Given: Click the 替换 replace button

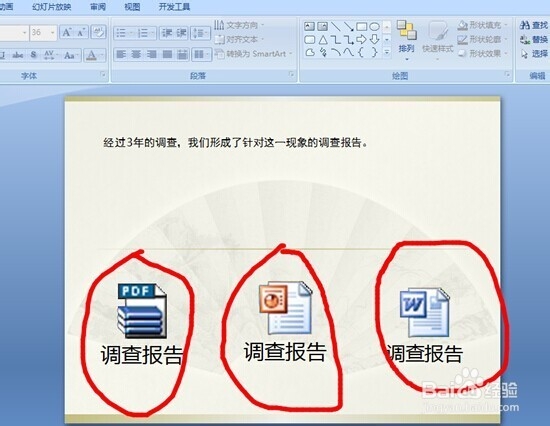Looking at the screenshot, I should coord(534,39).
